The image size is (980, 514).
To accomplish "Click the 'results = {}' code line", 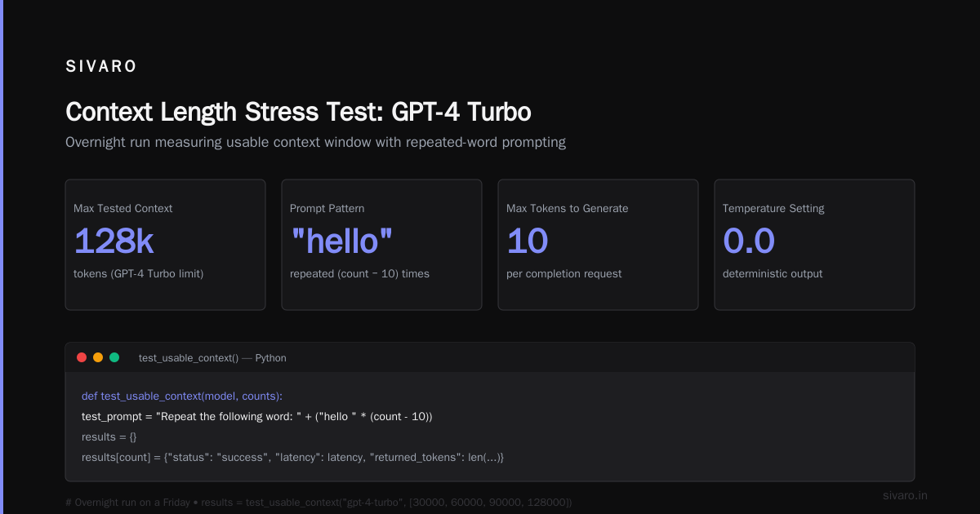I will pos(109,436).
